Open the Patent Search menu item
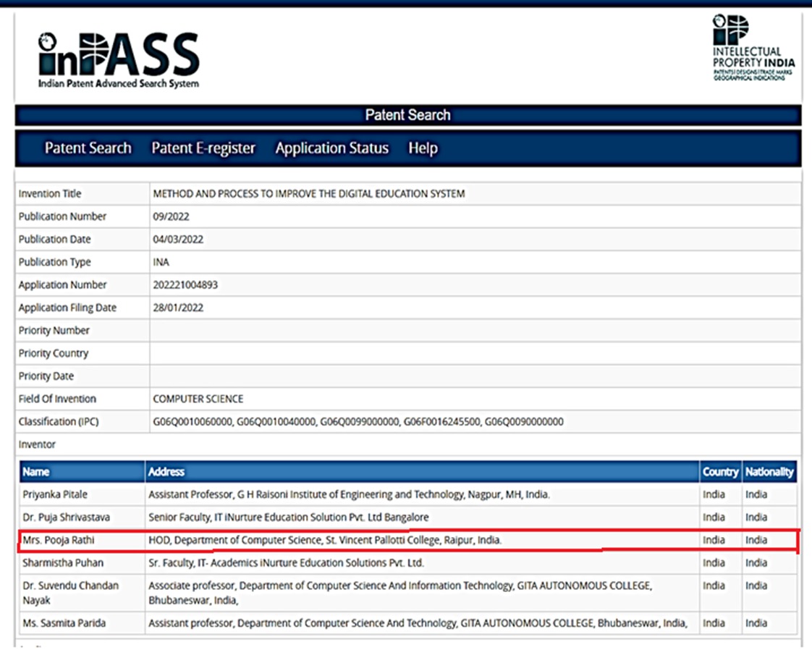Screen dimensions: 812x663 click(88, 148)
